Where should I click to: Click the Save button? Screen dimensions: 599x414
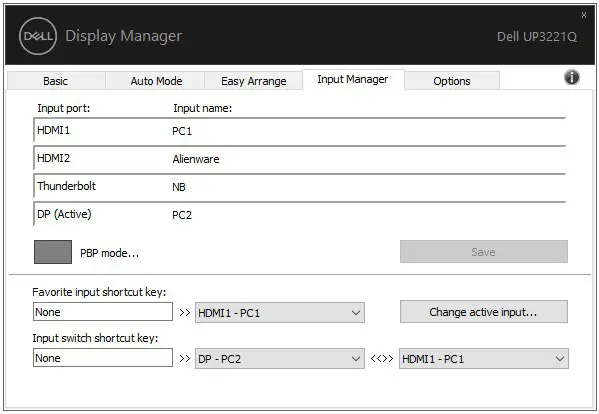[484, 252]
